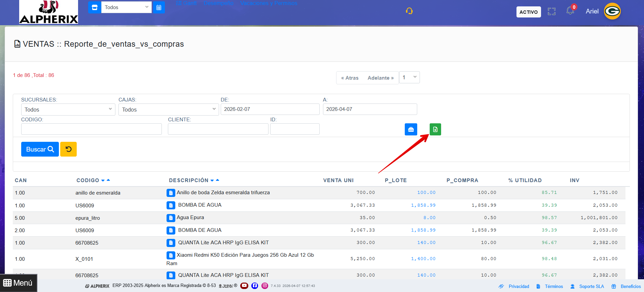This screenshot has width=644, height=292.
Task: Expand the CAJAS dropdown
Action: click(168, 110)
